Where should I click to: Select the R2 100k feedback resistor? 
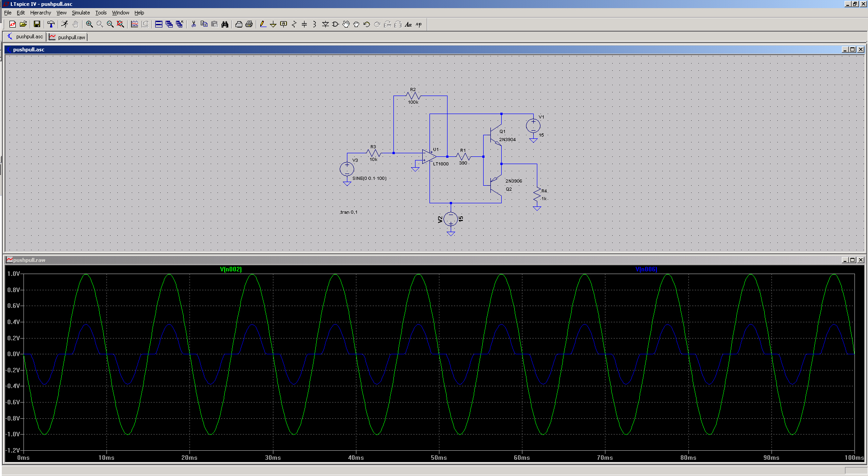[413, 96]
